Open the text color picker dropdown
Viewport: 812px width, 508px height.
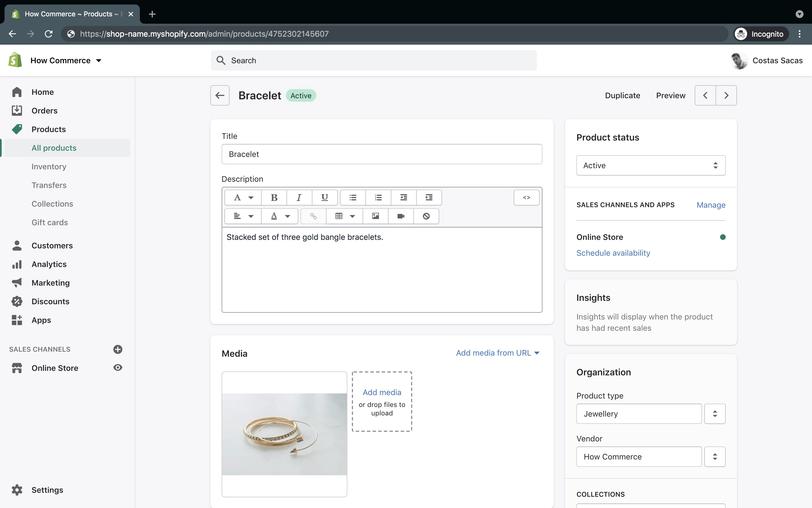(280, 216)
